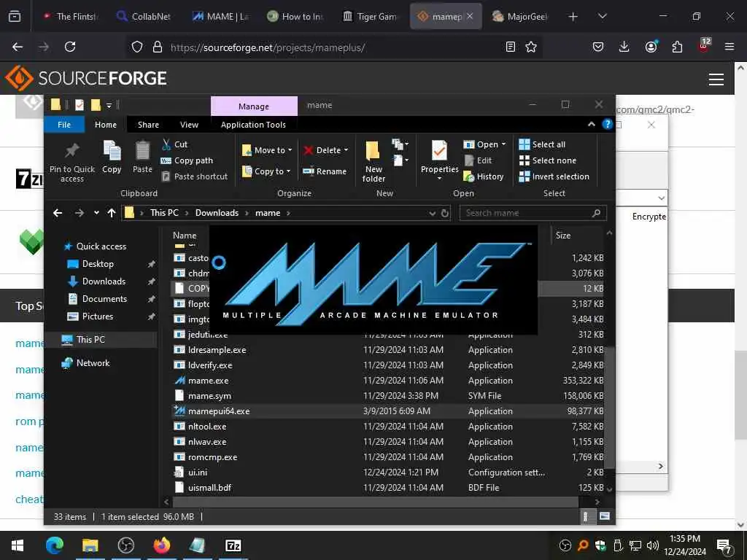
Task: Click the Cut icon in the ribbon
Action: click(166, 144)
